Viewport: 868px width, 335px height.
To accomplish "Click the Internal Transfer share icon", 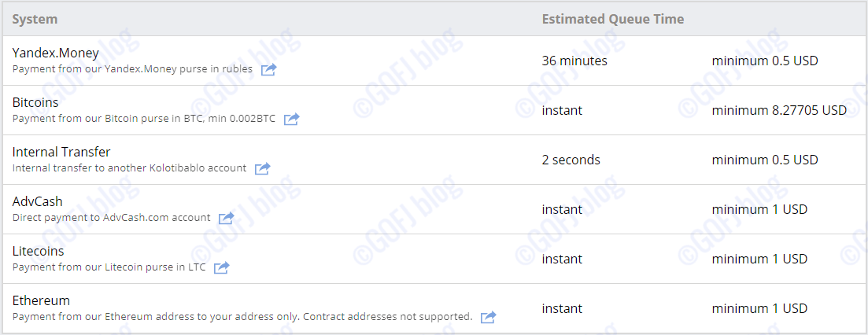I will [x=262, y=168].
